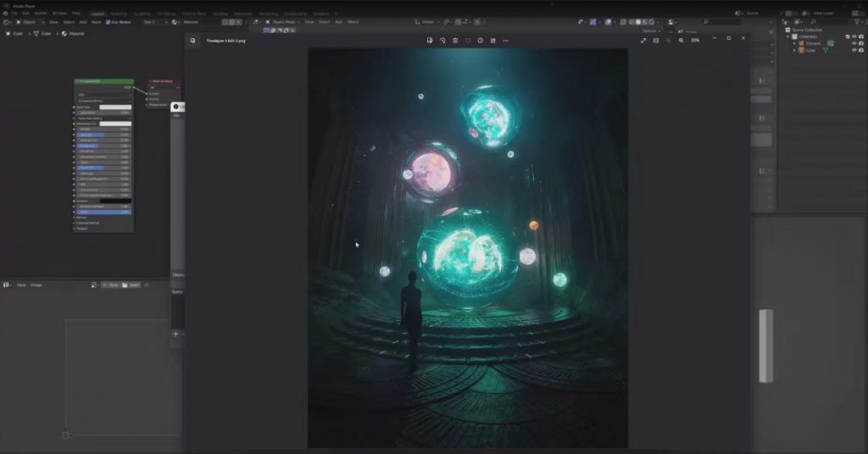Click the image editor type icon

click(x=7, y=285)
